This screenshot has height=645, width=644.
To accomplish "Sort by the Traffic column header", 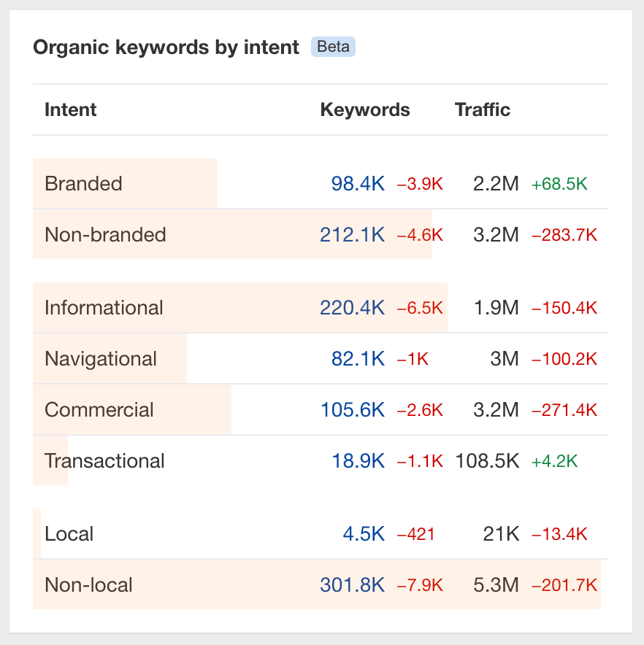I will pyautogui.click(x=482, y=109).
